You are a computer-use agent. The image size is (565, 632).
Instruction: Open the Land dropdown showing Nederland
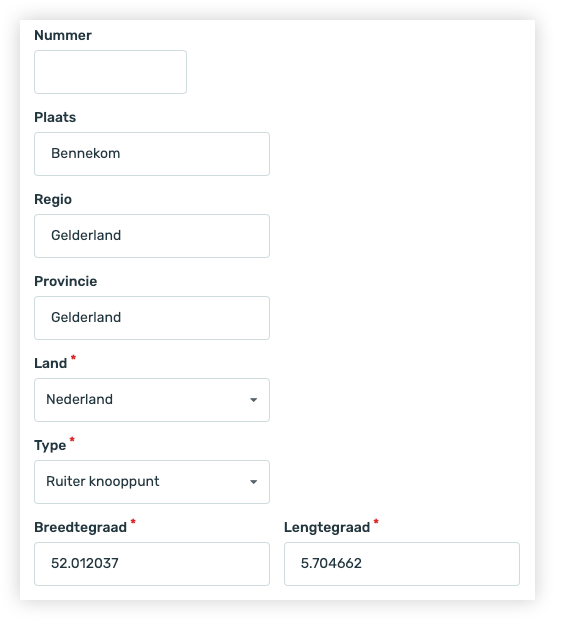pos(152,400)
